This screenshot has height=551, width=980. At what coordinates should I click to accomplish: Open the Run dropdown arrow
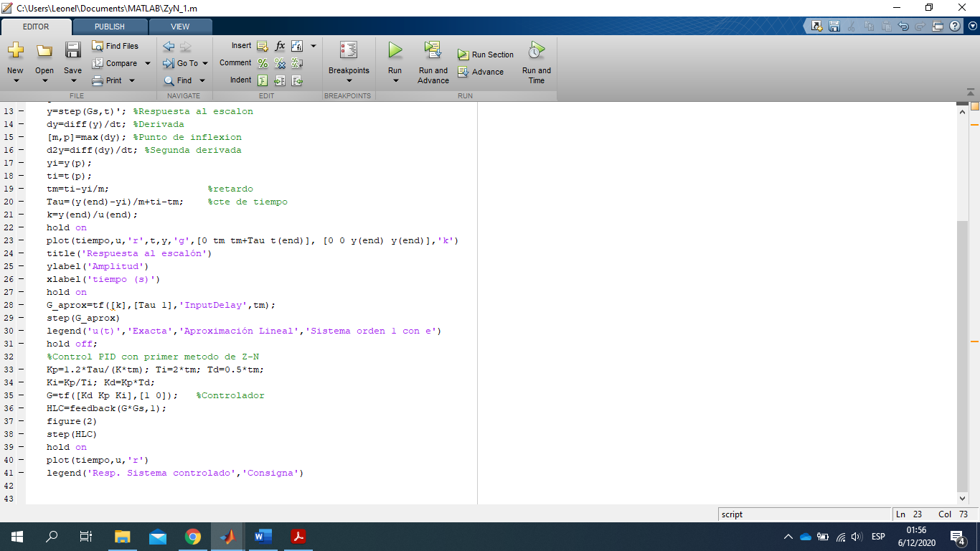tap(395, 81)
